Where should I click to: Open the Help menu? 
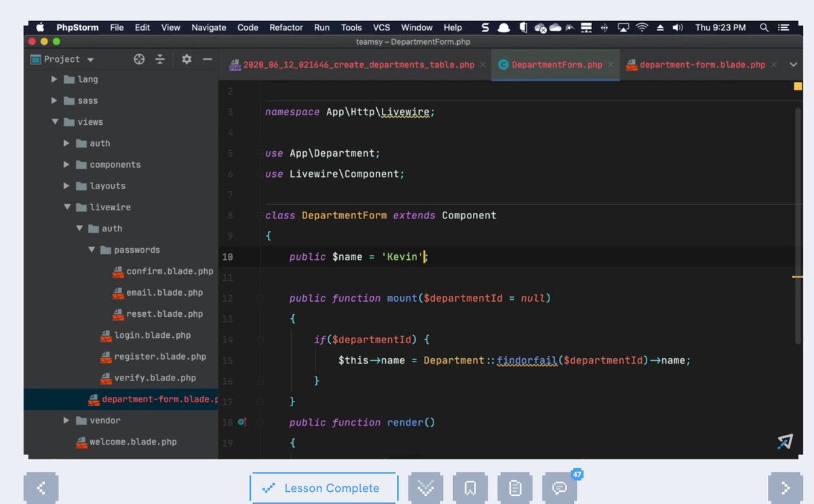(452, 28)
